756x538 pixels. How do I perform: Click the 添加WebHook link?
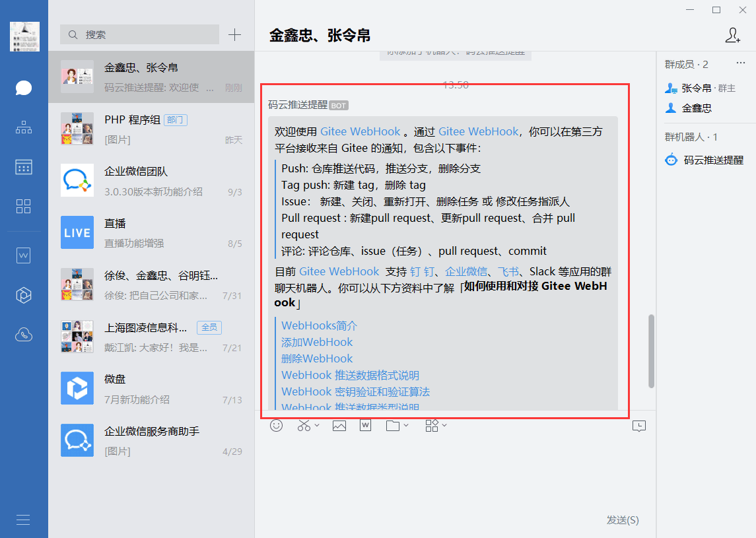(x=317, y=342)
